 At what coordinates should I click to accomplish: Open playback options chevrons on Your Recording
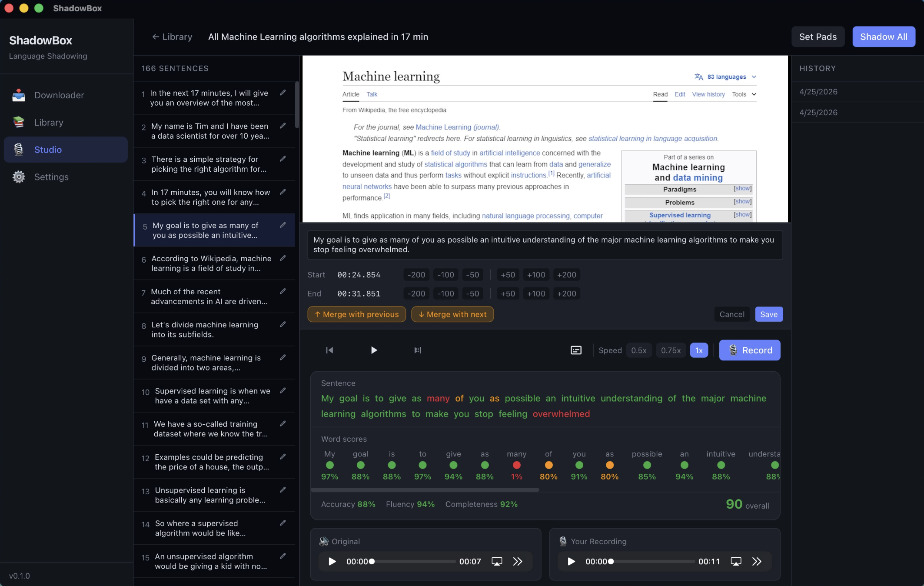tap(757, 562)
